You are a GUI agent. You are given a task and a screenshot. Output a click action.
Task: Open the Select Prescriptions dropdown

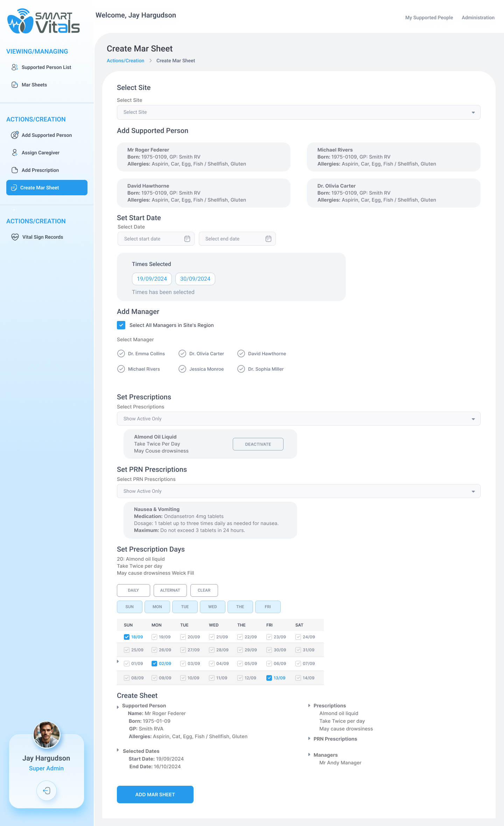(298, 419)
